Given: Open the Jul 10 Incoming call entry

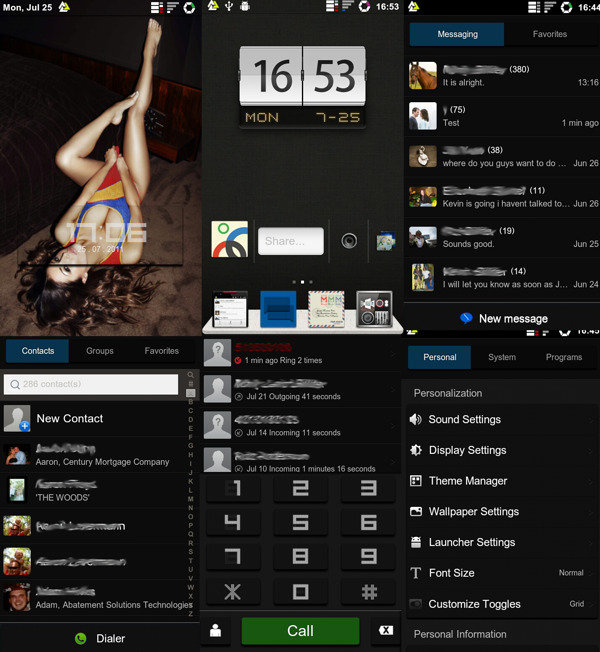Looking at the screenshot, I should pos(301,460).
